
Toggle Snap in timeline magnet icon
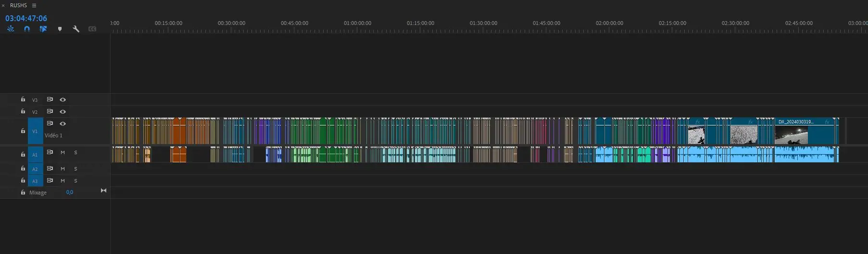pyautogui.click(x=27, y=29)
